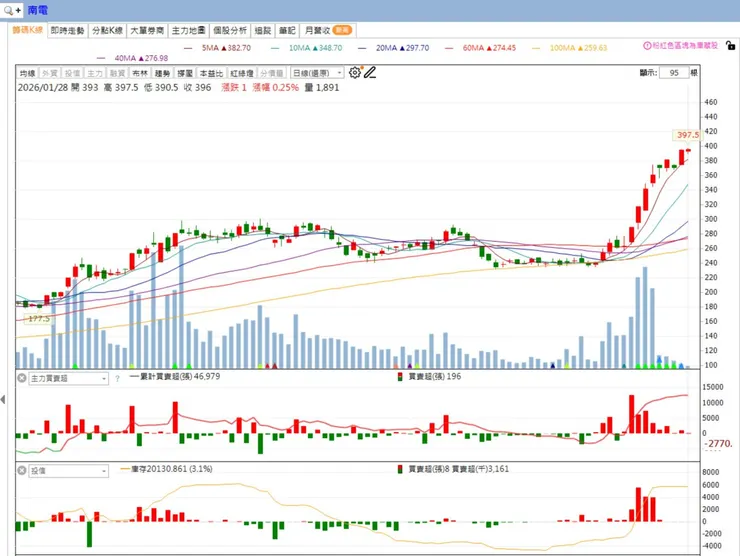This screenshot has height=556, width=740.
Task: Toggle 均線 moving average overlay
Action: coord(27,73)
